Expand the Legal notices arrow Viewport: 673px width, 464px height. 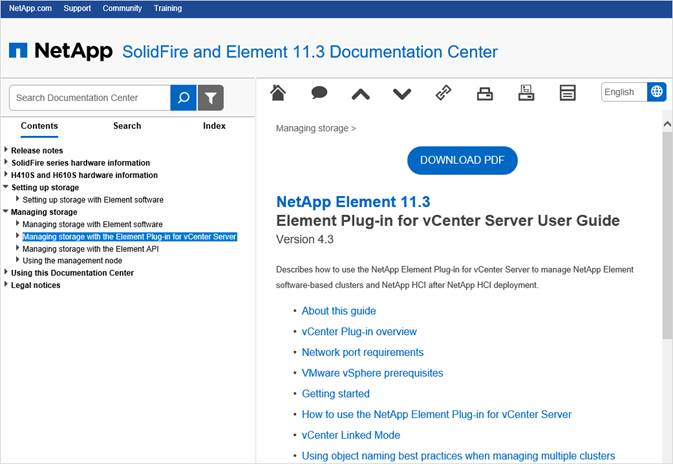tap(6, 284)
